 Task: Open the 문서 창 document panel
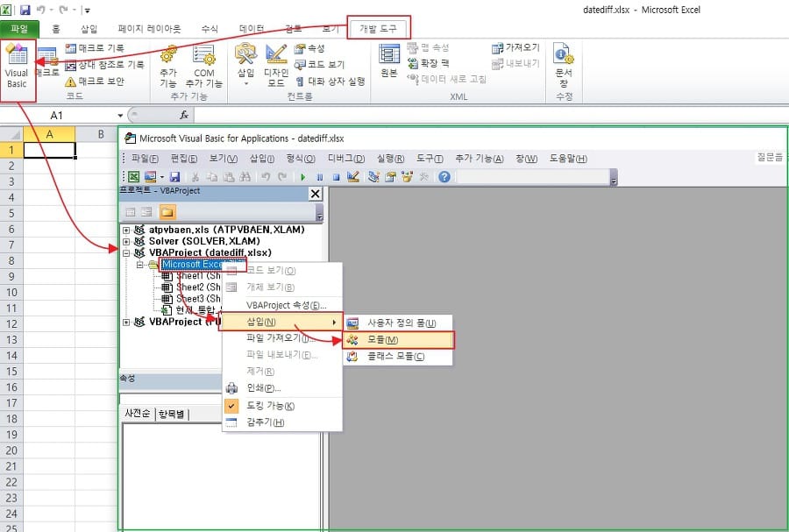coord(564,66)
